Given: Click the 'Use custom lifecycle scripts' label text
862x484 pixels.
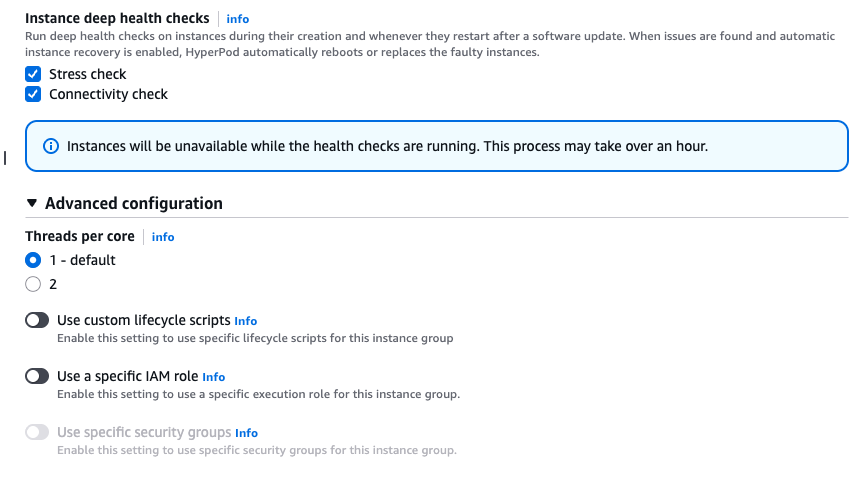Looking at the screenshot, I should [144, 321].
